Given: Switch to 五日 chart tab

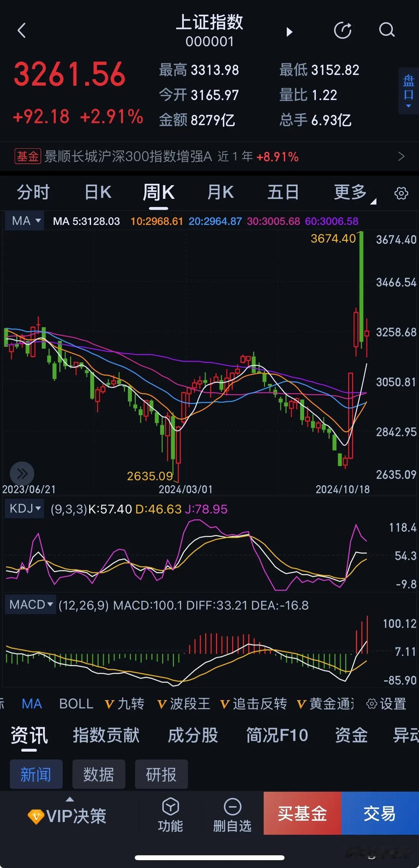Looking at the screenshot, I should click(283, 192).
